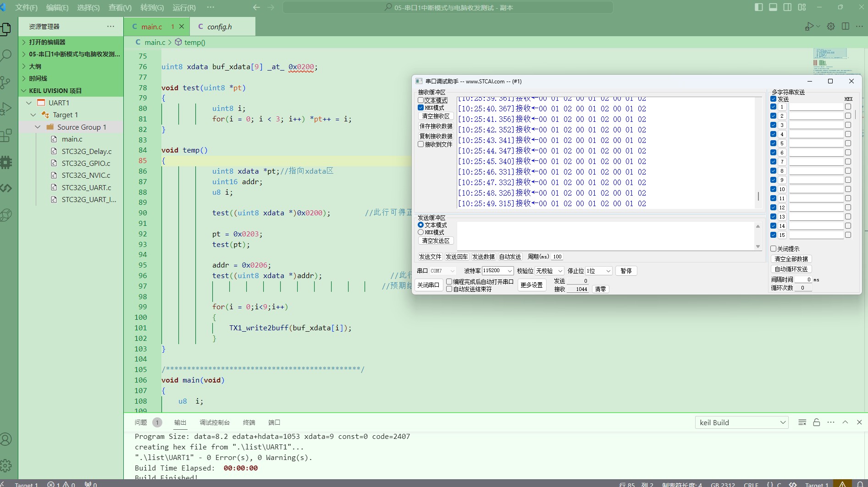
Task: Customize layout icon in title bar
Action: (x=802, y=7)
